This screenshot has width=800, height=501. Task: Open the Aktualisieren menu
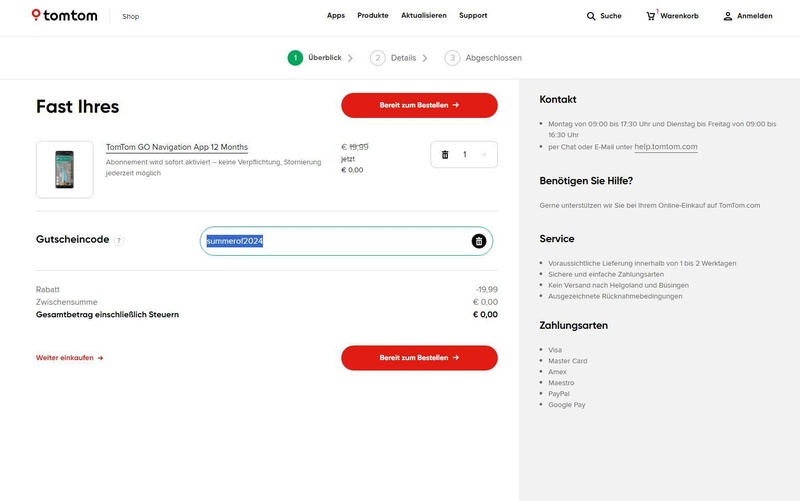[424, 16]
